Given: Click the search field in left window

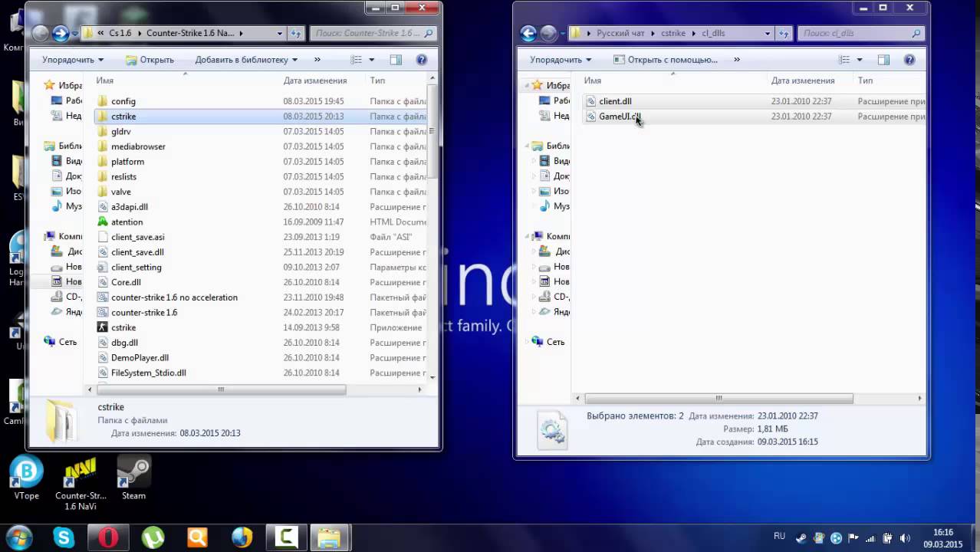Looking at the screenshot, I should (373, 33).
